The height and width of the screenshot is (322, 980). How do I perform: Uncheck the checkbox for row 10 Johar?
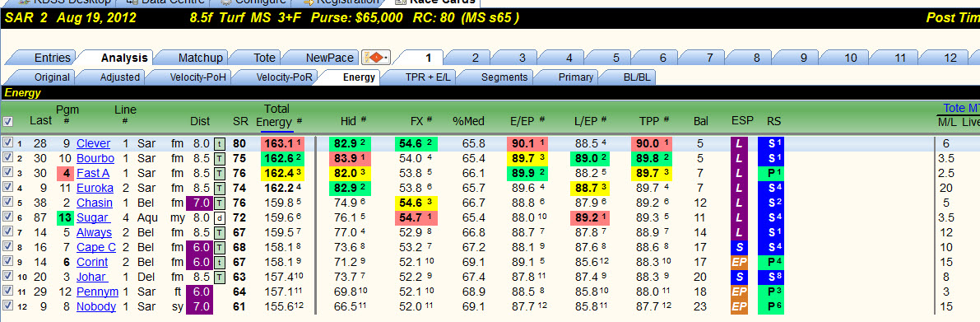(7, 277)
